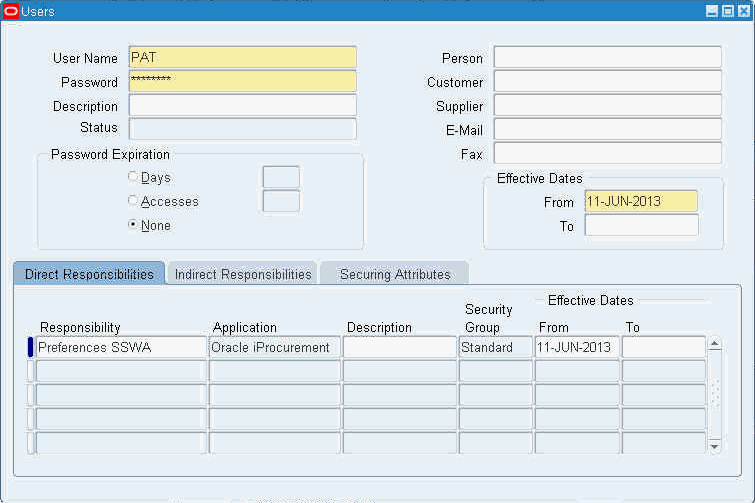Select Days password expiration option
The height and width of the screenshot is (503, 755).
[x=133, y=177]
